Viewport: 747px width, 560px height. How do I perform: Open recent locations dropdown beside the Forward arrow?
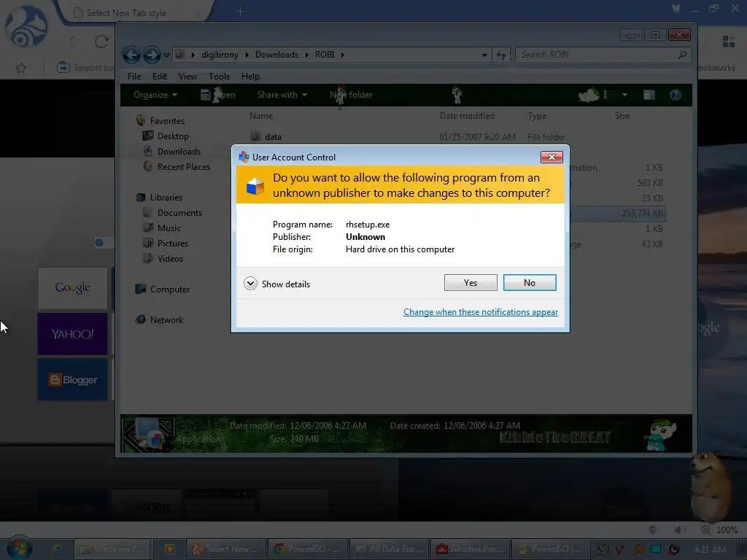point(167,55)
